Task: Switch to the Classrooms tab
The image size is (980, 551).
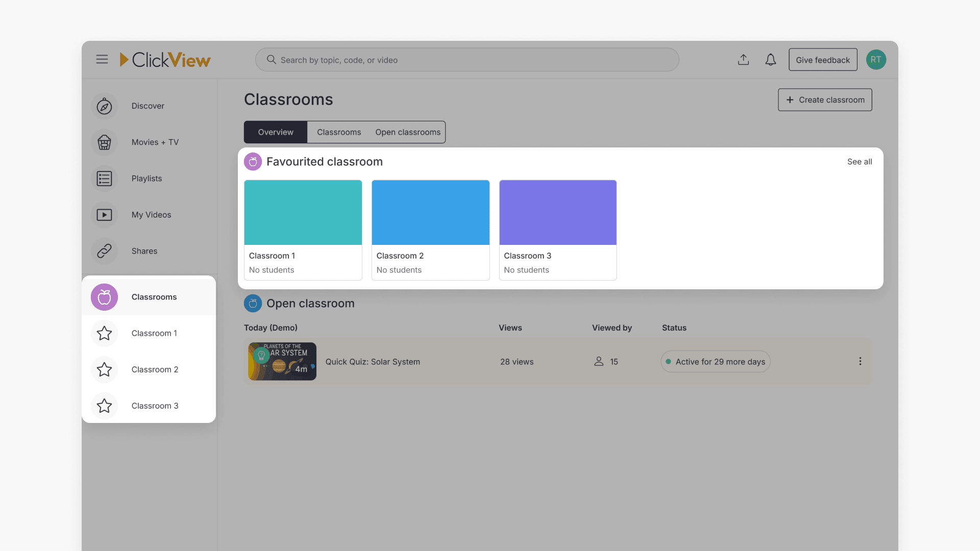Action: 338,132
